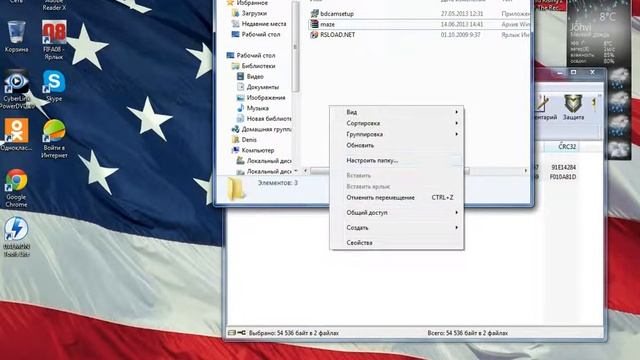
Task: Sort by the CRC32 column header
Action: pyautogui.click(x=567, y=147)
